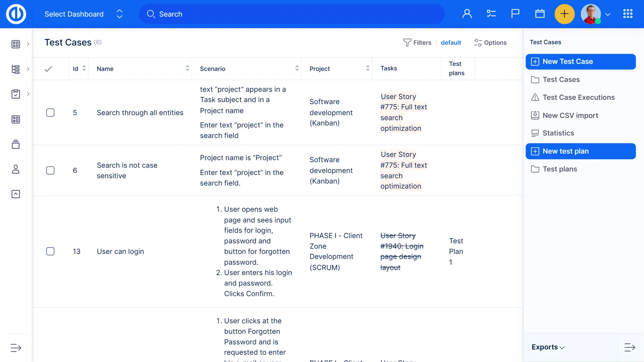Select checkbox for Search is not case sensitive
644x362 pixels.
[x=50, y=171]
